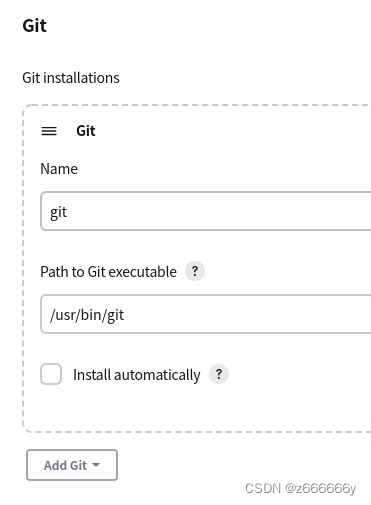
Task: Click the drag handle icon beside Git
Action: click(x=49, y=131)
